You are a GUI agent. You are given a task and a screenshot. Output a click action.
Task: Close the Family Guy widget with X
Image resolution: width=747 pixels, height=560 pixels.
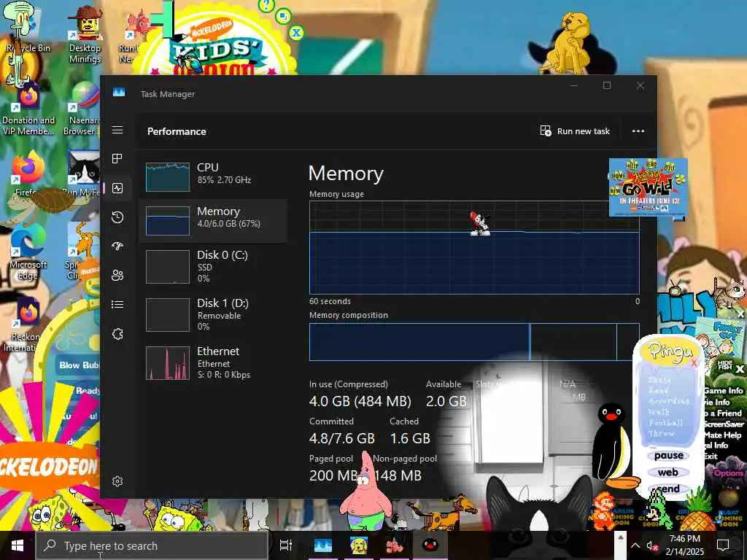[x=740, y=314]
